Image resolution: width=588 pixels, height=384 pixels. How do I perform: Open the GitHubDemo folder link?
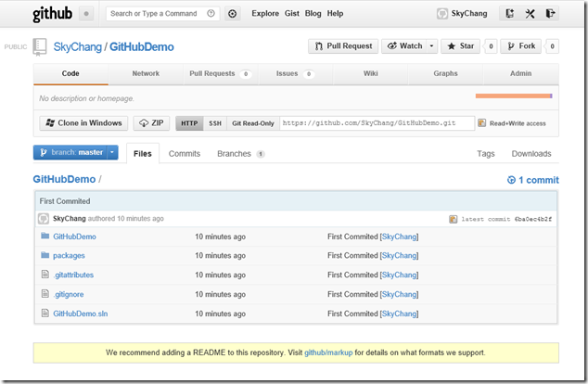tap(74, 237)
